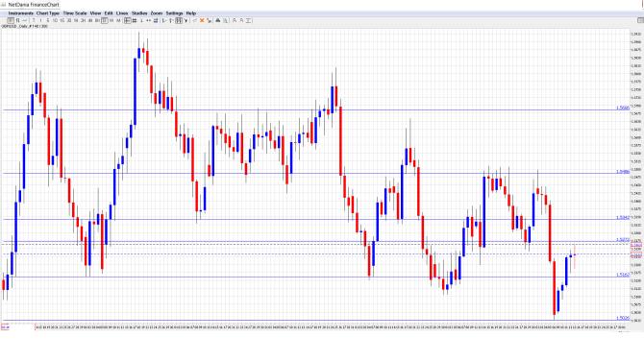The height and width of the screenshot is (362, 644).
Task: Select horizontal line label 1.5026
Action: pyautogui.click(x=623, y=318)
